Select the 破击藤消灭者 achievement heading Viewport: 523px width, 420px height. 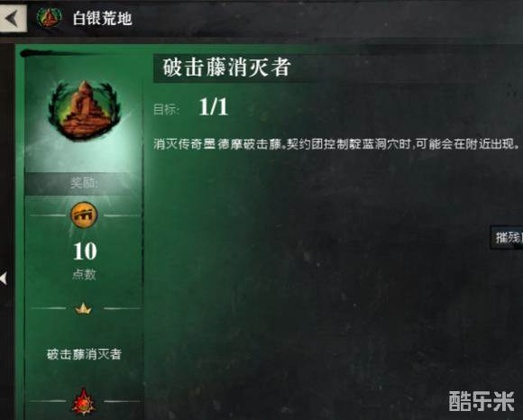coord(227,68)
